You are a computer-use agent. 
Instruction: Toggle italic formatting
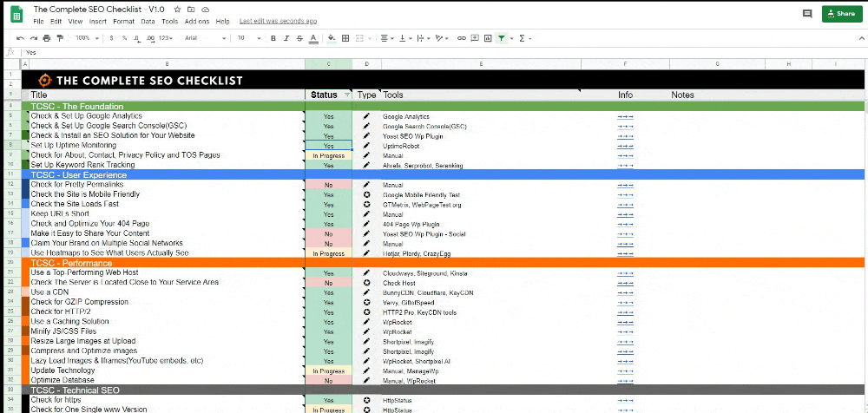tap(286, 38)
